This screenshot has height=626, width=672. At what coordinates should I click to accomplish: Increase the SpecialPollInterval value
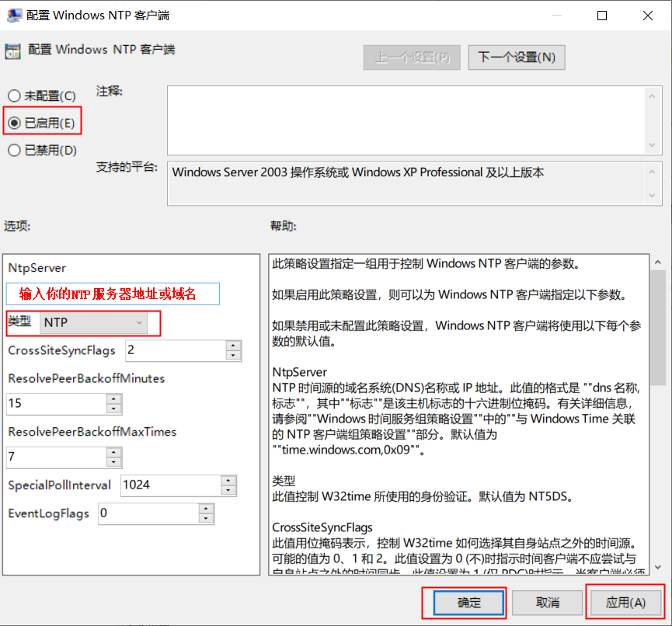point(228,482)
